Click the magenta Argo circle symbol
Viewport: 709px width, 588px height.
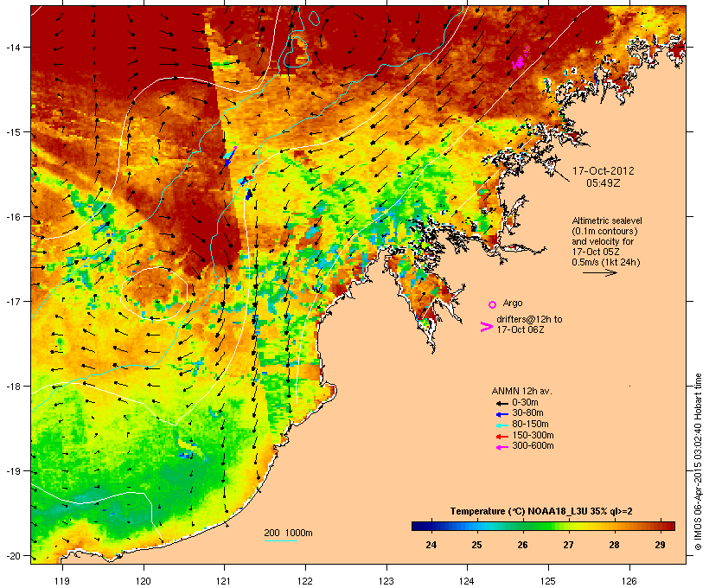pyautogui.click(x=493, y=304)
